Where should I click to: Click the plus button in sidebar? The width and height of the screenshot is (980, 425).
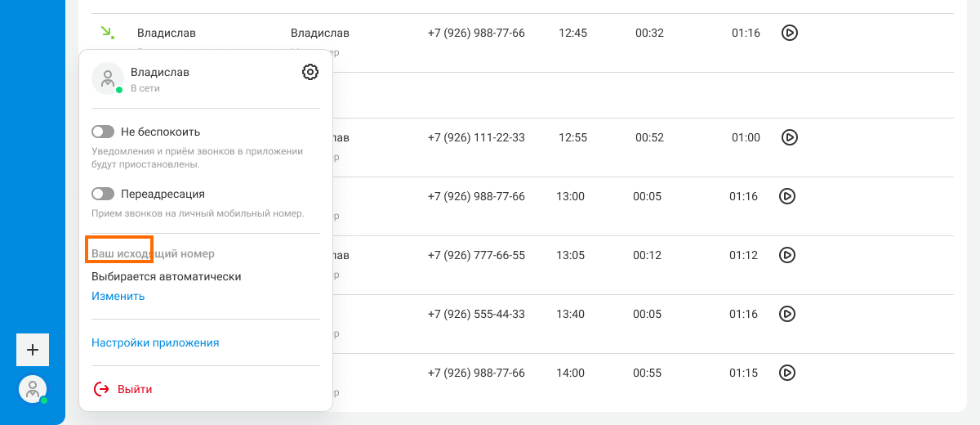coord(33,350)
